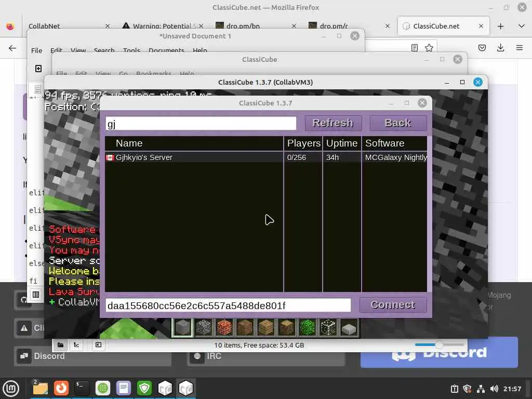Expand the Firefox list all tabs dropdown
The width and height of the screenshot is (532, 399).
pyautogui.click(x=522, y=26)
